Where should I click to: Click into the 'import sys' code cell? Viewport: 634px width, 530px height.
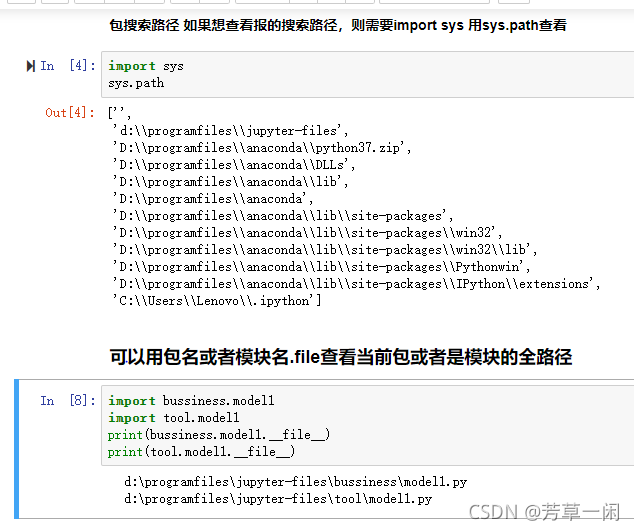coord(368,74)
